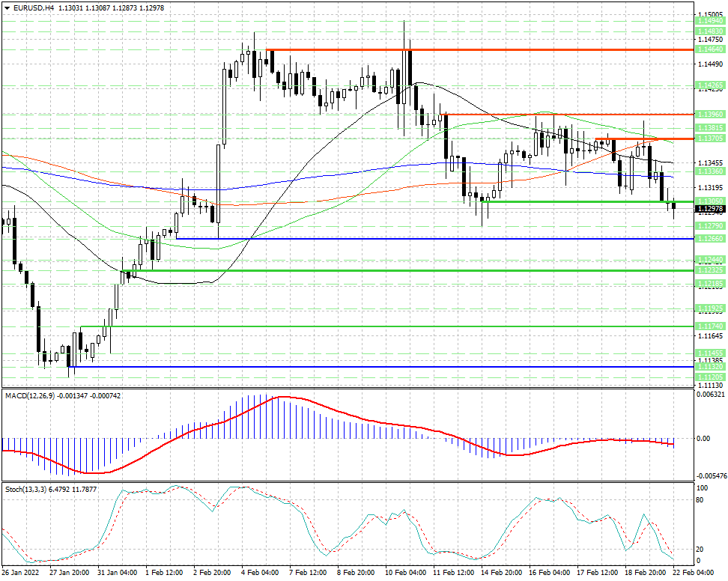Click the 1.11455 price level label
This screenshot has height=581, width=728.
pos(710,353)
